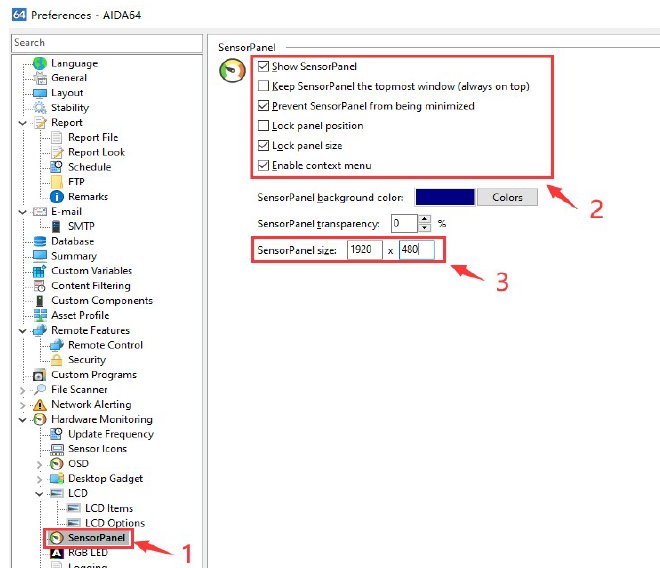Enable Keep SensorPanel the topmost window
This screenshot has width=660, height=568.
point(263,86)
